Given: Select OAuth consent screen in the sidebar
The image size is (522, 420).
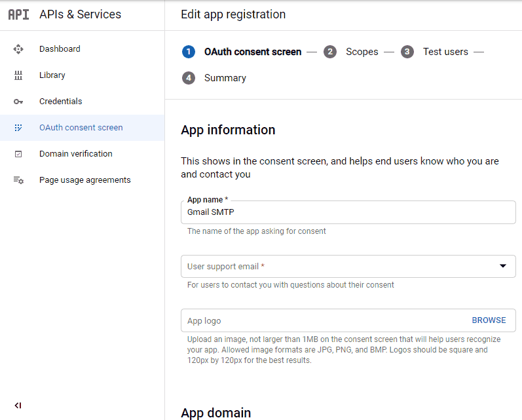Looking at the screenshot, I should point(81,128).
